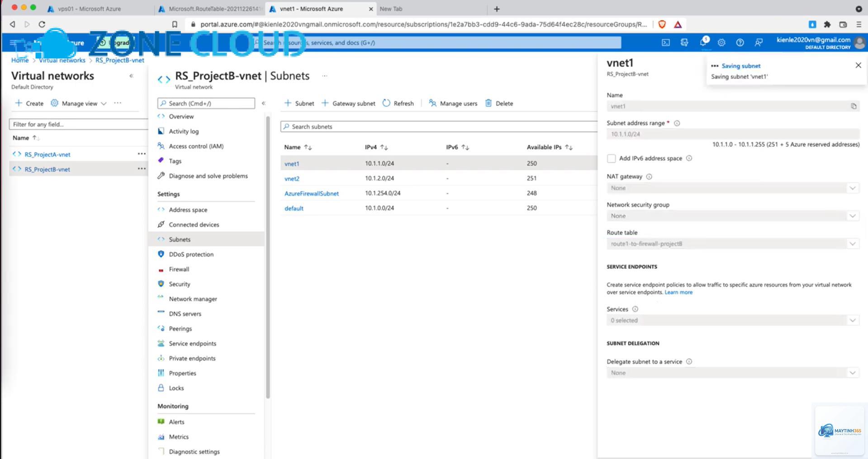Select RS_ProjectA-vnet in list
The width and height of the screenshot is (868, 459).
tap(47, 155)
